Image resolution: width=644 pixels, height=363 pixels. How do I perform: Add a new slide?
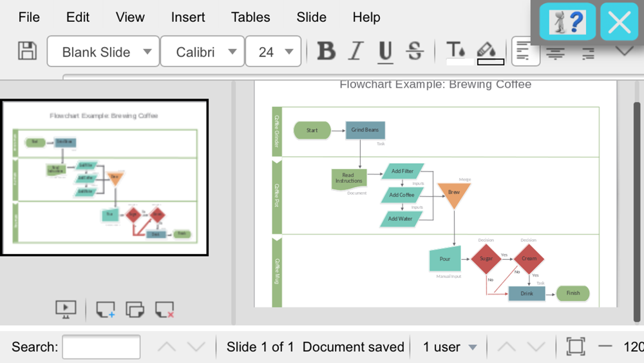pyautogui.click(x=106, y=309)
